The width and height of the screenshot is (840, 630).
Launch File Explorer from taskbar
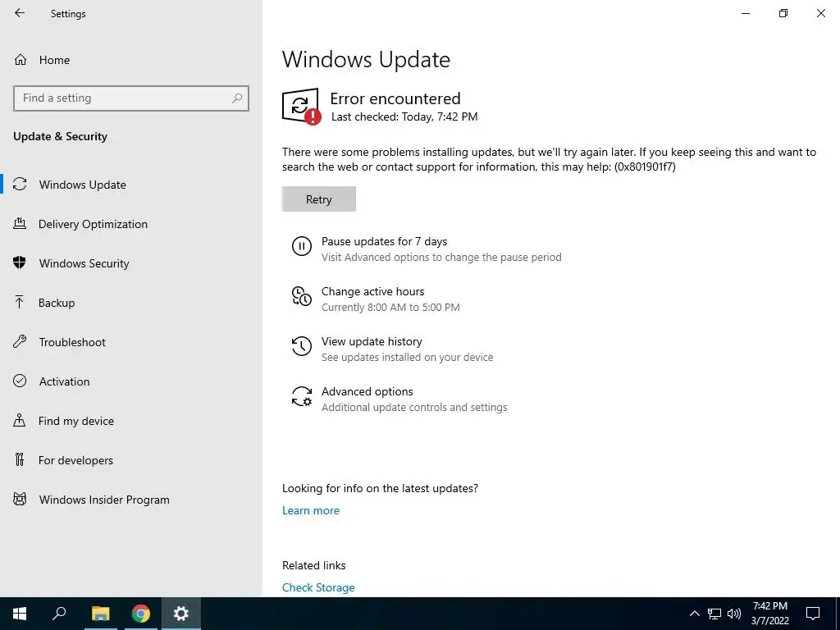point(100,614)
